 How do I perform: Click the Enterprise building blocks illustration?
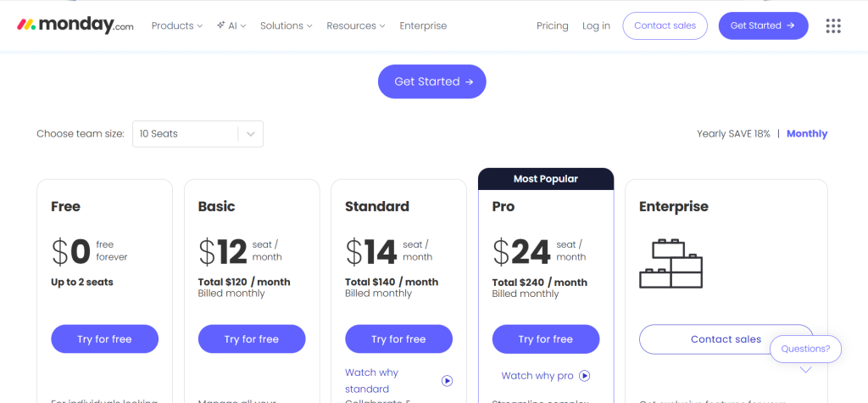[670, 263]
